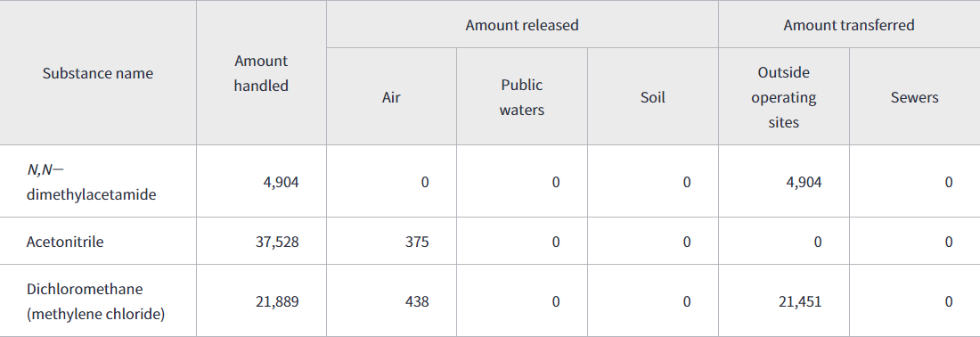Click the Amount released group header
This screenshot has height=337, width=980.
tap(522, 25)
